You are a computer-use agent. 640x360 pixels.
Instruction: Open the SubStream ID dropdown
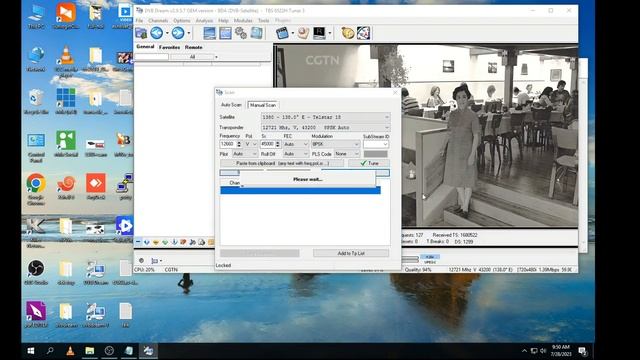click(376, 144)
